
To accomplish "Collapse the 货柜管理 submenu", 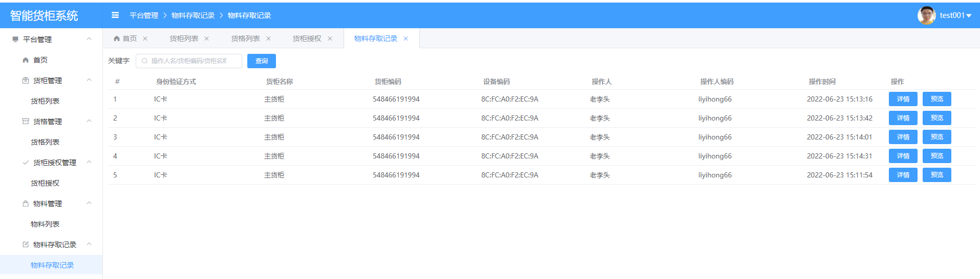I will coord(89,80).
